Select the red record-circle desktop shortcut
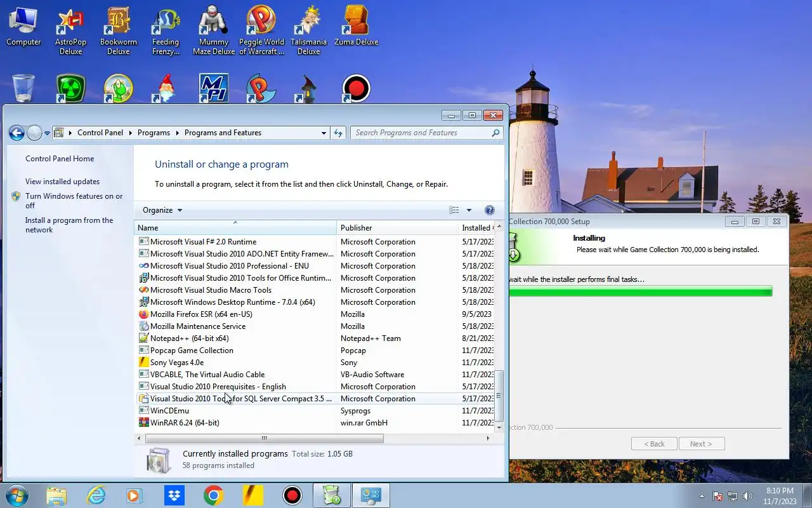Screen dimensions: 812x508 pos(356,88)
